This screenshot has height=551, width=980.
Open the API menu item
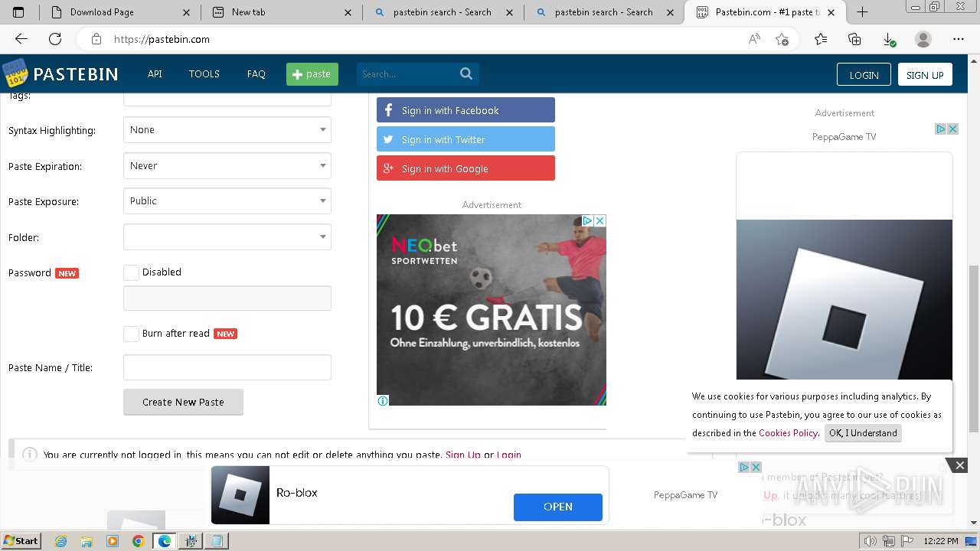pyautogui.click(x=155, y=73)
